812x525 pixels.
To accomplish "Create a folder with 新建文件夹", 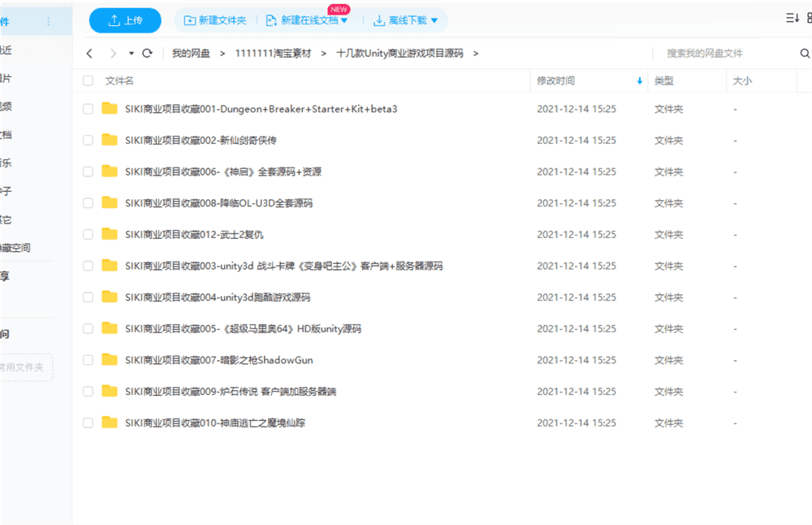I will 215,20.
